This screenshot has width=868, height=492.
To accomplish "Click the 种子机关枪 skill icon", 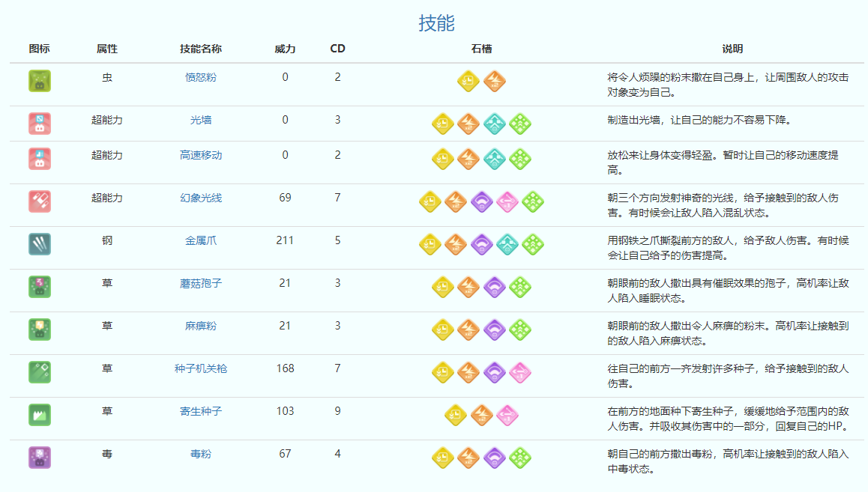I will pyautogui.click(x=39, y=372).
